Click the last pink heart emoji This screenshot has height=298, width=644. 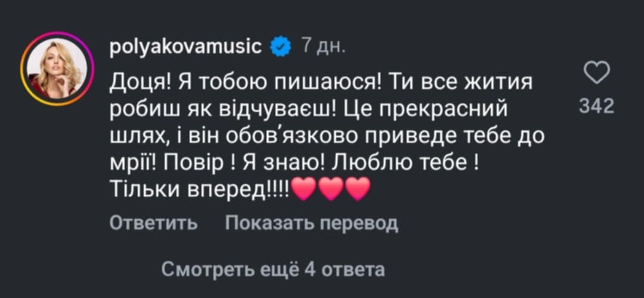tap(358, 191)
